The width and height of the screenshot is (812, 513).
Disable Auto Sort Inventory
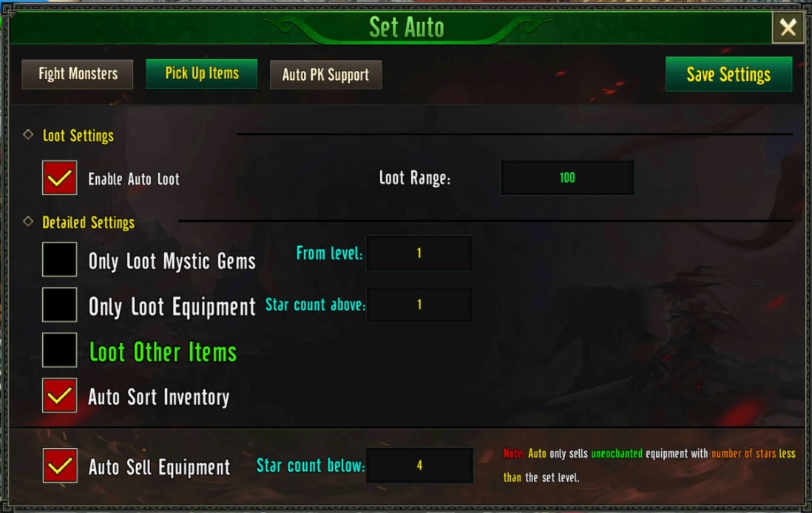coord(60,395)
